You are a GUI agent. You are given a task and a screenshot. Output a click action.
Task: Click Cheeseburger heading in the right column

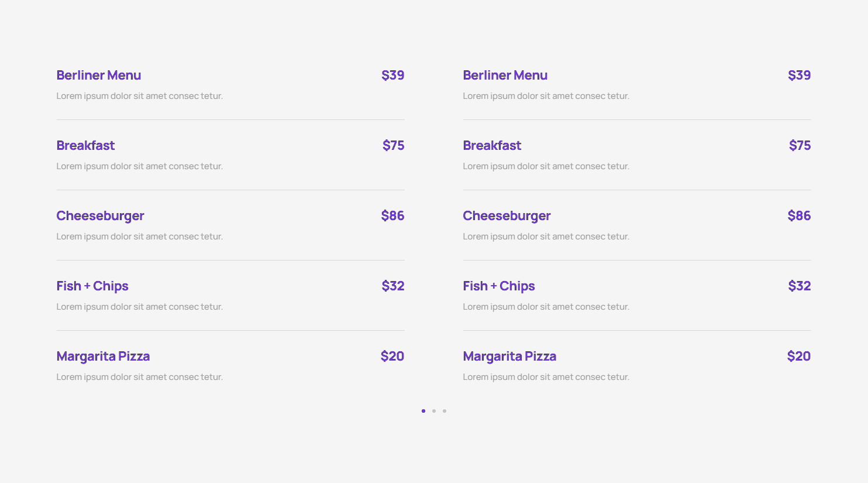tap(507, 216)
